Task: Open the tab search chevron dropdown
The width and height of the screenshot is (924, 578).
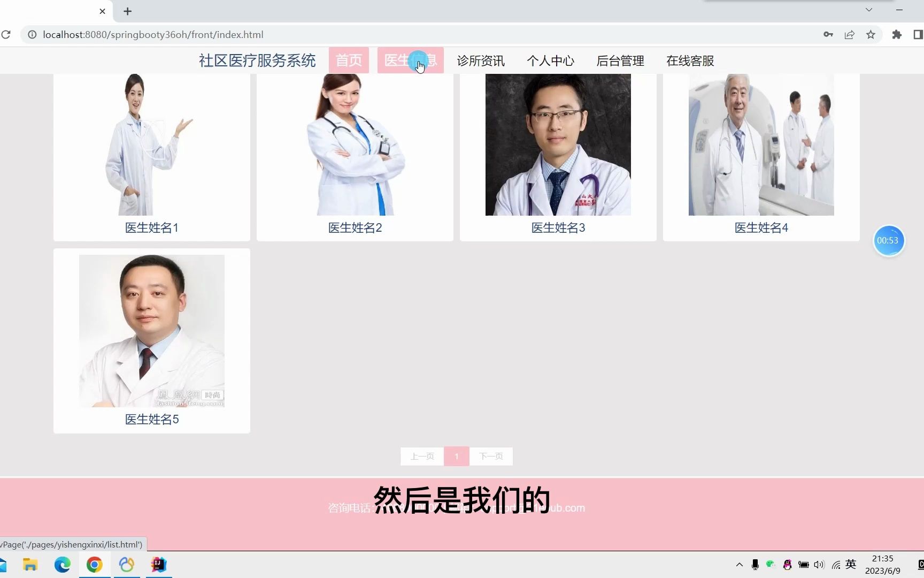Action: pos(867,10)
